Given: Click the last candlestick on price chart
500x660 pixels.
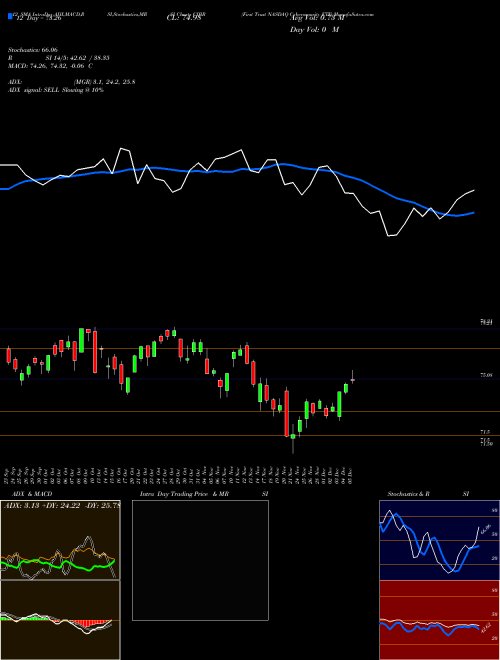Looking at the screenshot, I should (352, 379).
